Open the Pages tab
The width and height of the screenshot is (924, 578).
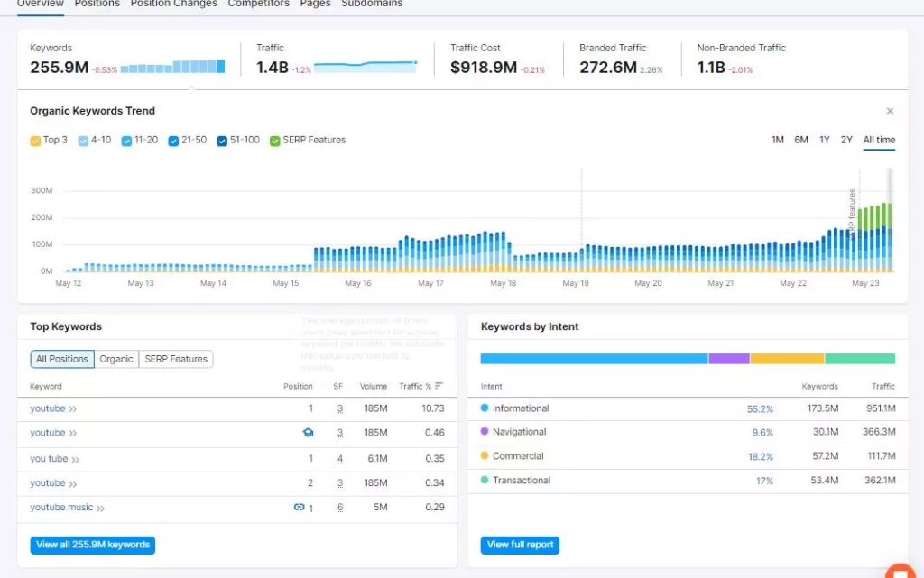point(315,4)
